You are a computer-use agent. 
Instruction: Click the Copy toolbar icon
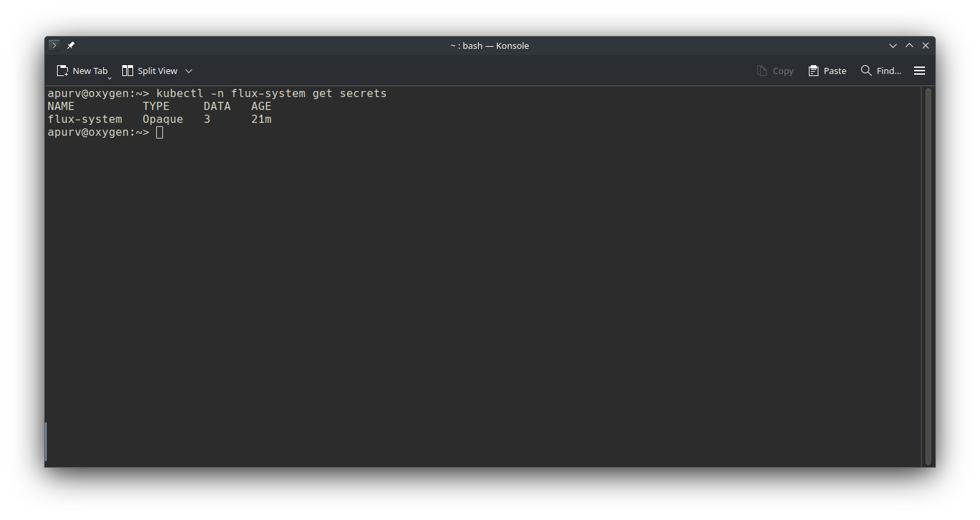point(775,71)
